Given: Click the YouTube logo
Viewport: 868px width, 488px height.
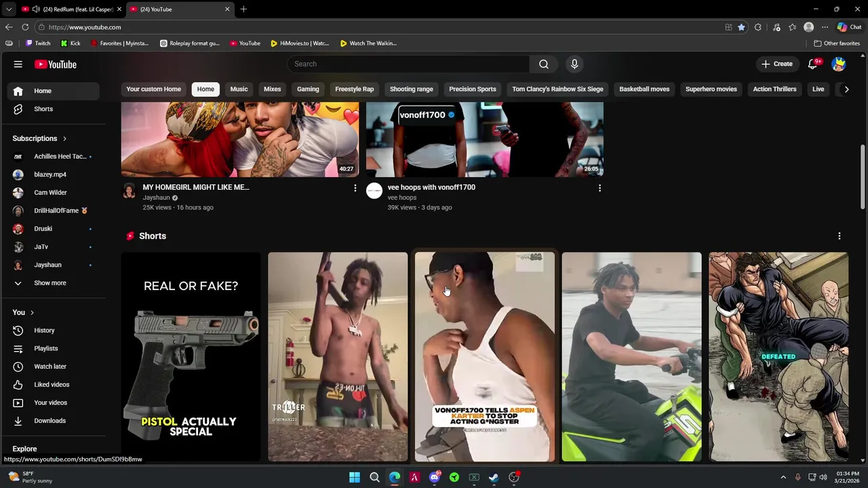Looking at the screenshot, I should coord(56,64).
